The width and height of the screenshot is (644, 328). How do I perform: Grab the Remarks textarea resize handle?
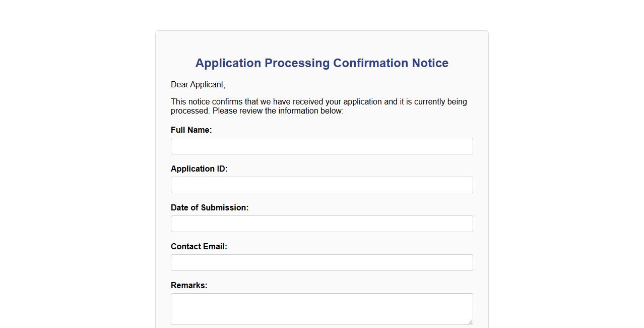coord(470,322)
